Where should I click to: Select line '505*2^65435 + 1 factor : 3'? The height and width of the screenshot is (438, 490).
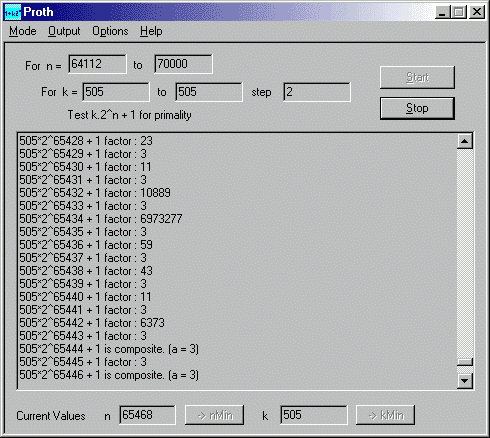pyautogui.click(x=83, y=232)
